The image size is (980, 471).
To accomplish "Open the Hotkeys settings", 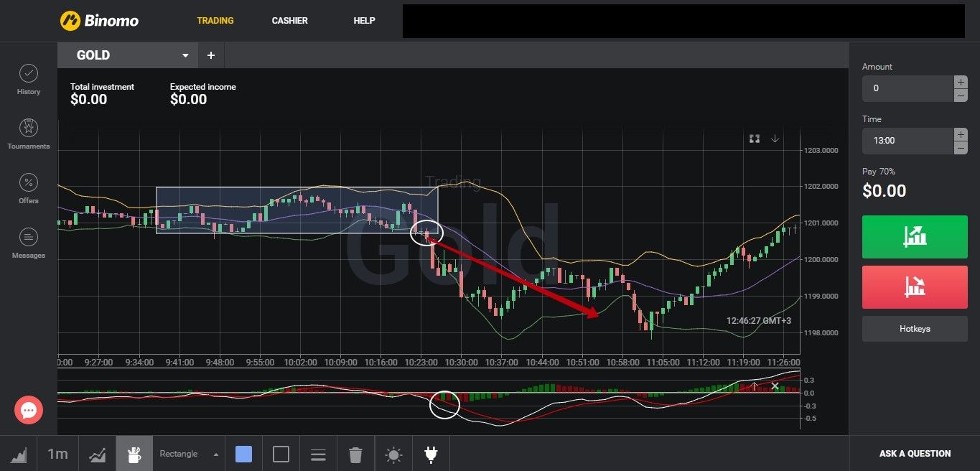I will [915, 329].
